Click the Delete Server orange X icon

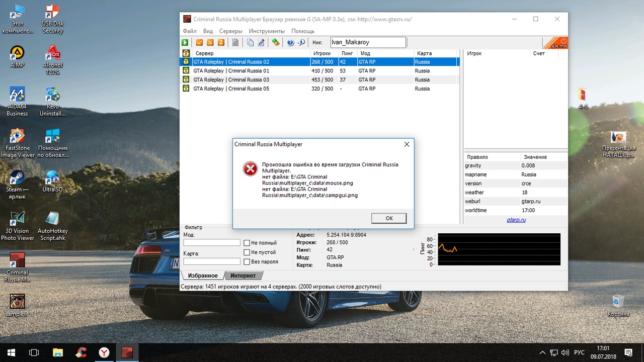point(210,43)
